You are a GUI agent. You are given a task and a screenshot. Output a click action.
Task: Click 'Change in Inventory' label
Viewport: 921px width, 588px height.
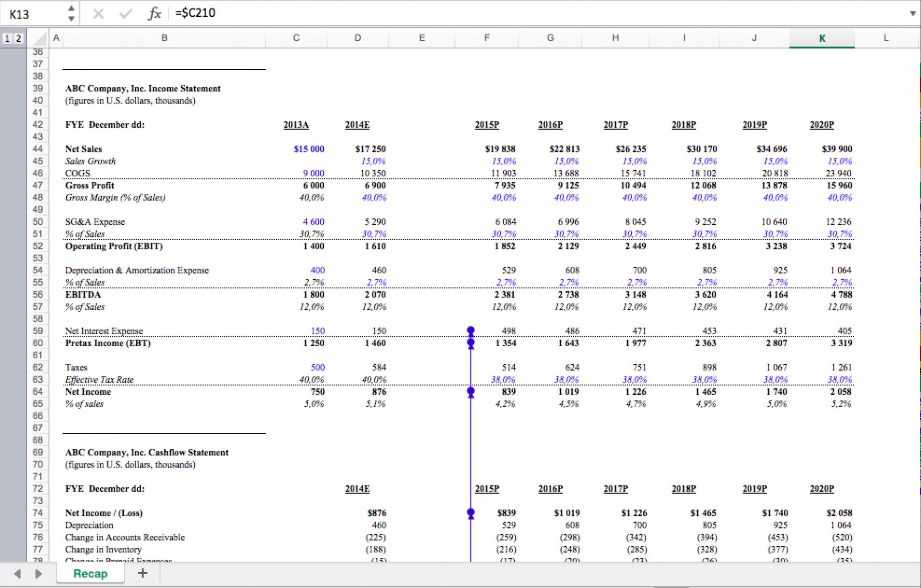pos(103,550)
